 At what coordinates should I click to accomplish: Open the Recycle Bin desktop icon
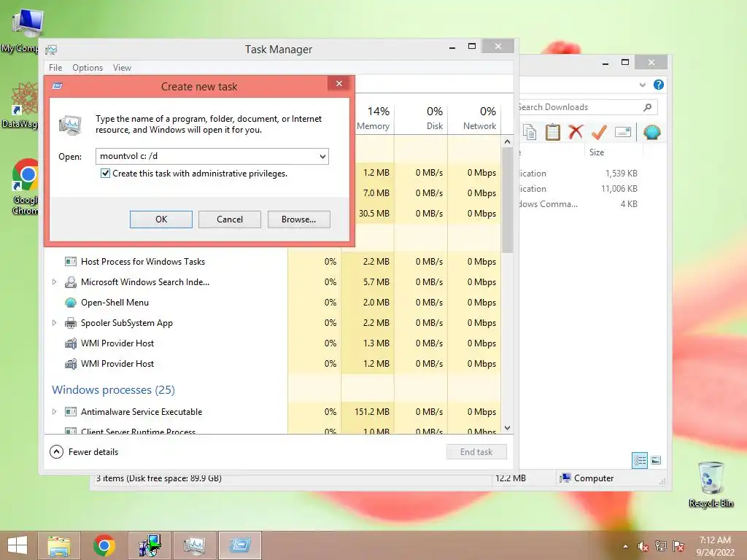click(x=711, y=484)
